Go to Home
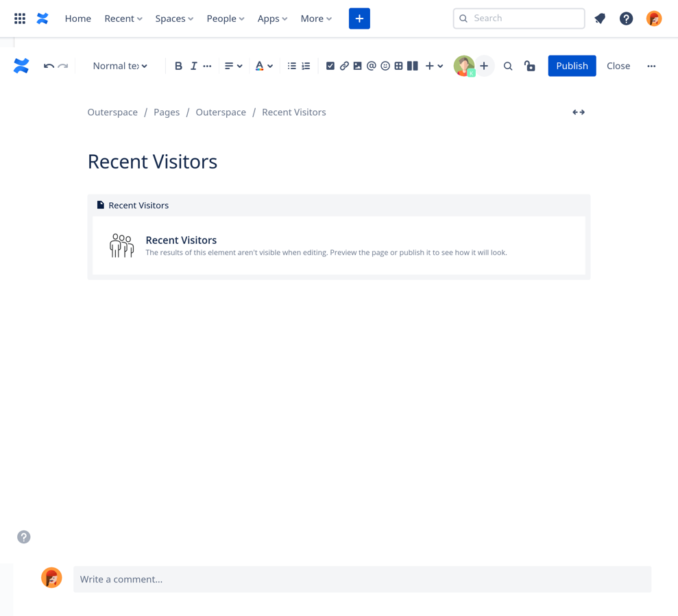Screen dimensions: 678x616 tap(78, 19)
